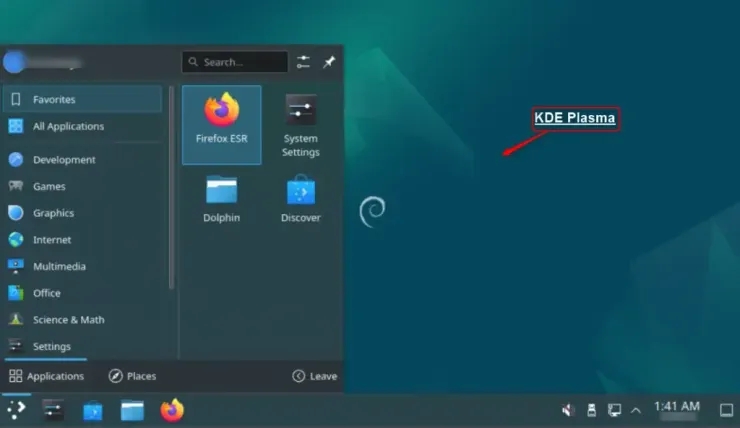Open the Internet category
This screenshot has height=428, width=740.
pyautogui.click(x=83, y=240)
